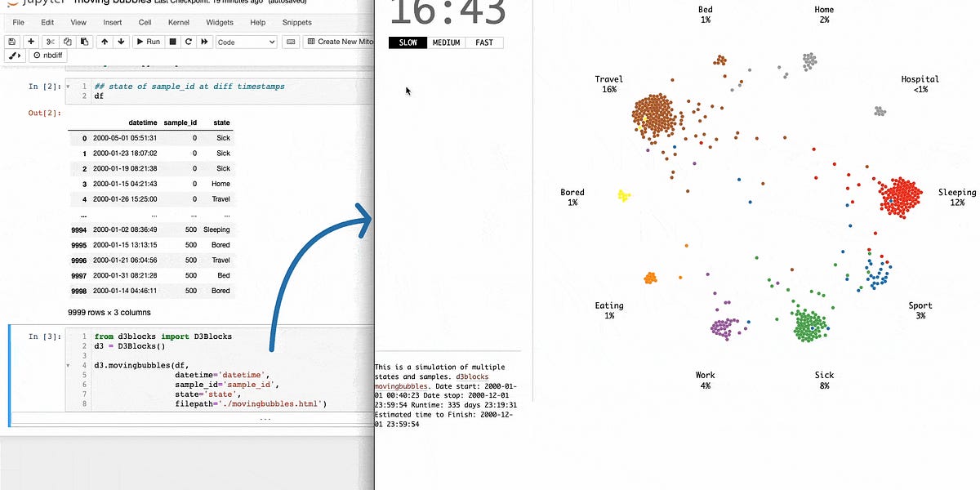Cut selected cells with the scissors icon
This screenshot has height=490, width=980.
pos(50,42)
